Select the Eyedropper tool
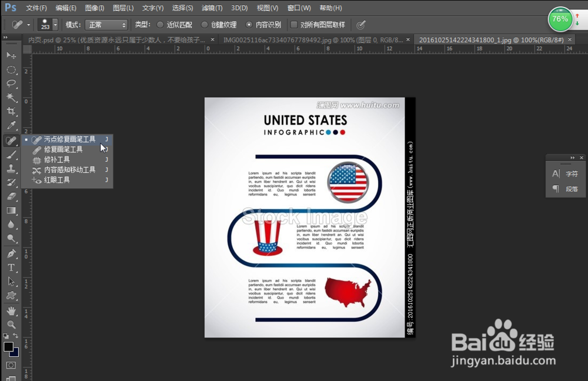The height and width of the screenshot is (381, 588). tap(11, 125)
